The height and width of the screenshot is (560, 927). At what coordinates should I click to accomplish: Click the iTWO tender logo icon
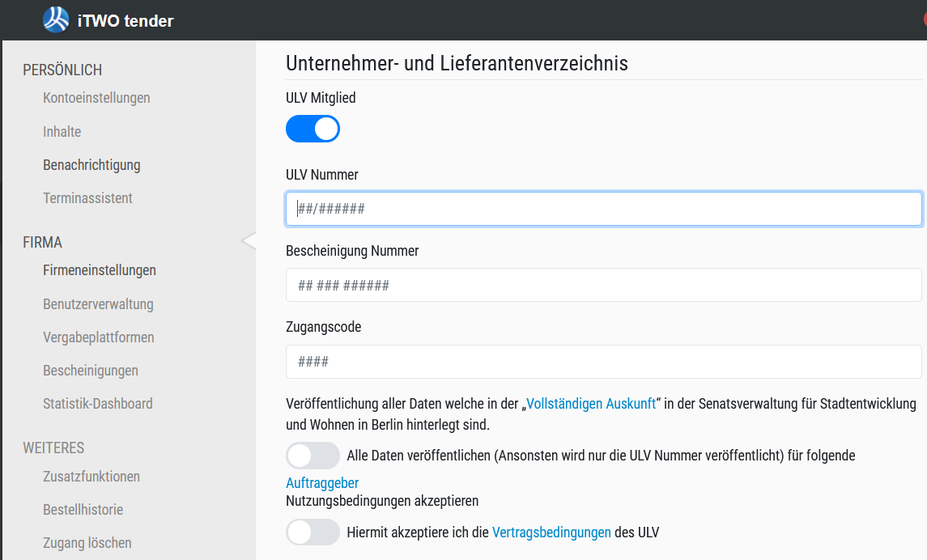pos(56,20)
